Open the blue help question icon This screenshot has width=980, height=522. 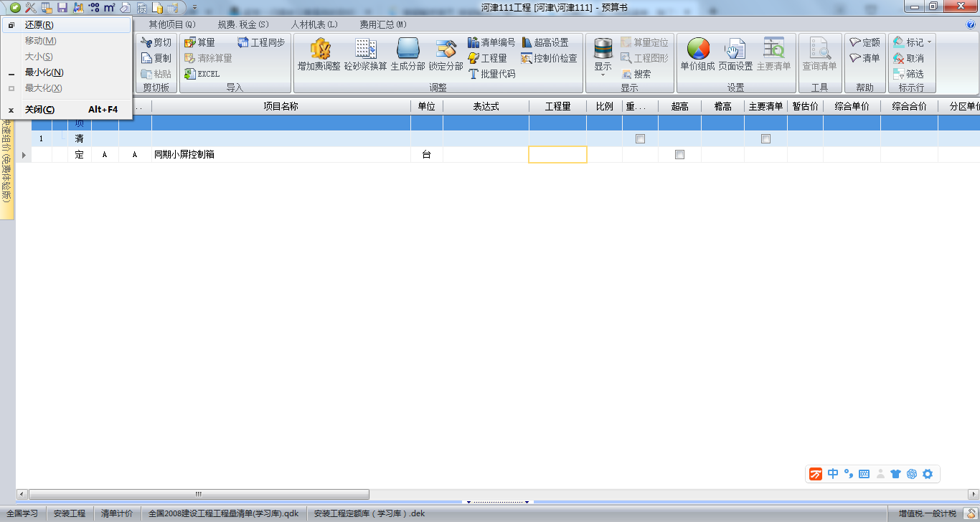(971, 24)
